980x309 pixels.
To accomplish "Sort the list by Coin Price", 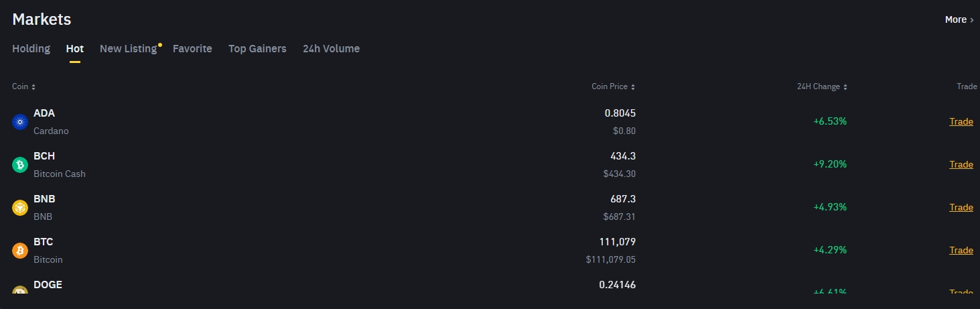I will 614,86.
